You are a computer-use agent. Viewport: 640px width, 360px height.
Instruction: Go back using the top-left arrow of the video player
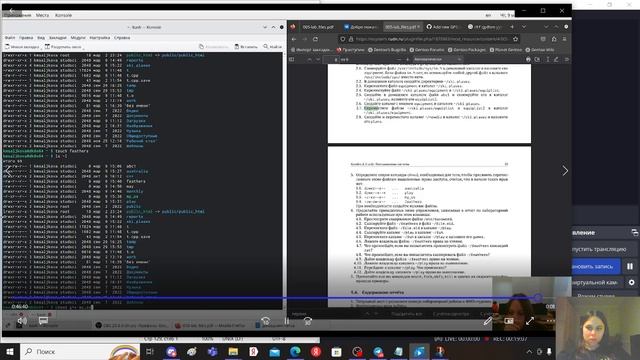coord(11,10)
